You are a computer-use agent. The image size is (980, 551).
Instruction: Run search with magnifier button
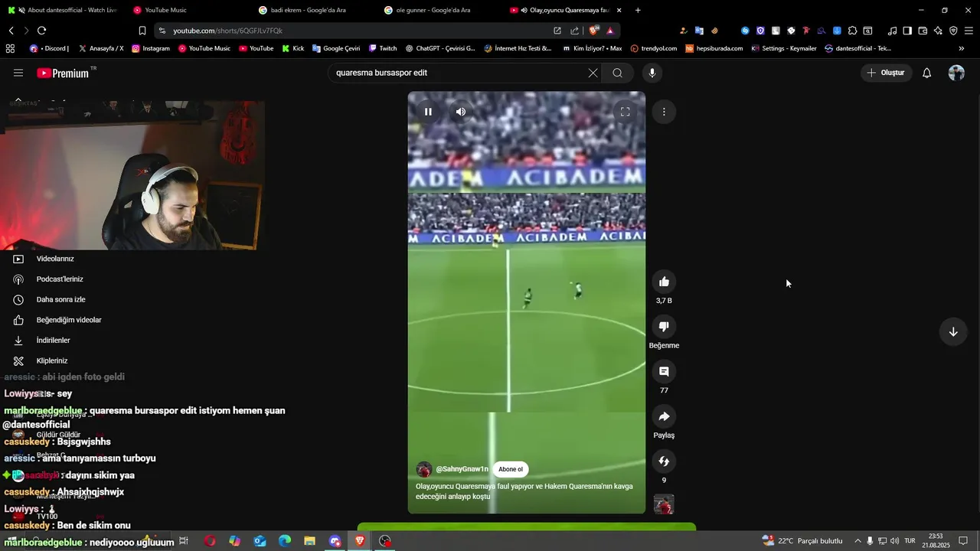click(x=617, y=73)
